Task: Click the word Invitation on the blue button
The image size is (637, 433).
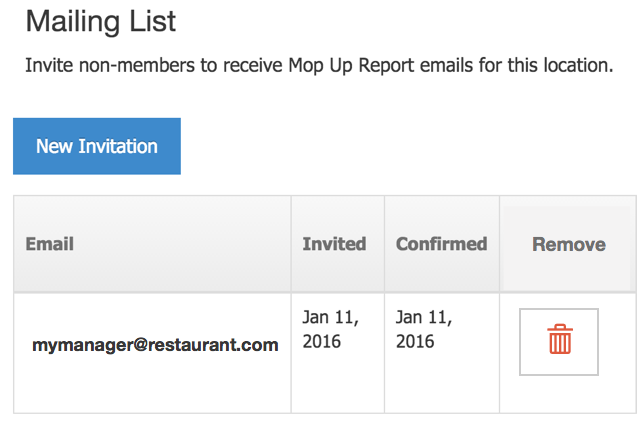Action: click(x=118, y=146)
